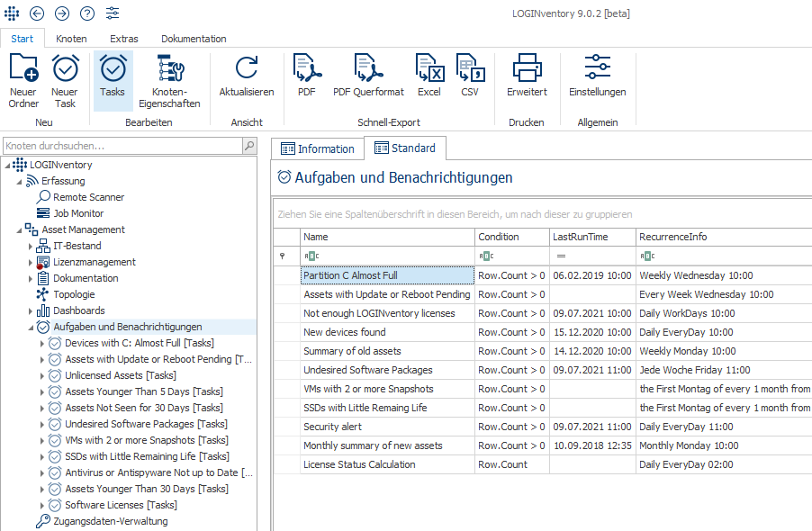Select Assets Not Seen for 30 Days task
812x531 pixels.
(143, 408)
